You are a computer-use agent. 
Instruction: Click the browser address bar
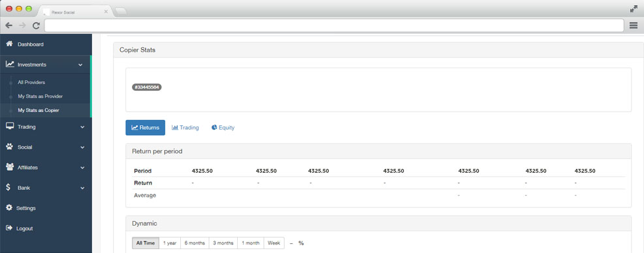point(334,25)
